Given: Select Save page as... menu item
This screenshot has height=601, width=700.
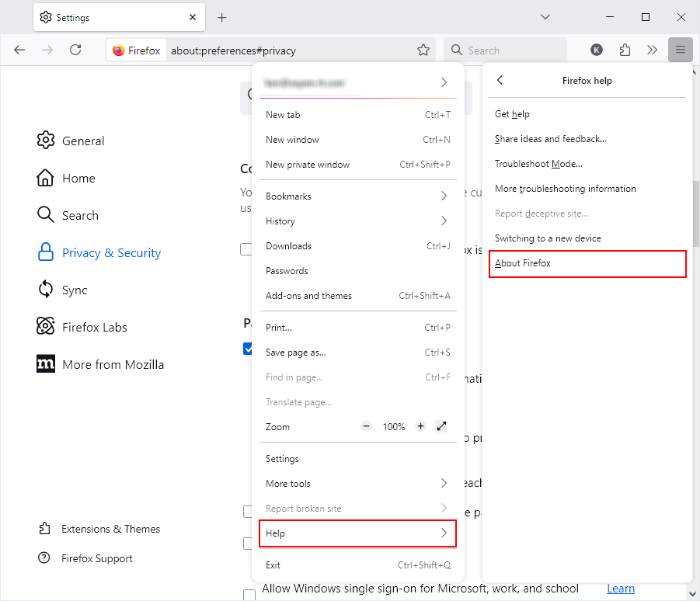Looking at the screenshot, I should pyautogui.click(x=357, y=353).
